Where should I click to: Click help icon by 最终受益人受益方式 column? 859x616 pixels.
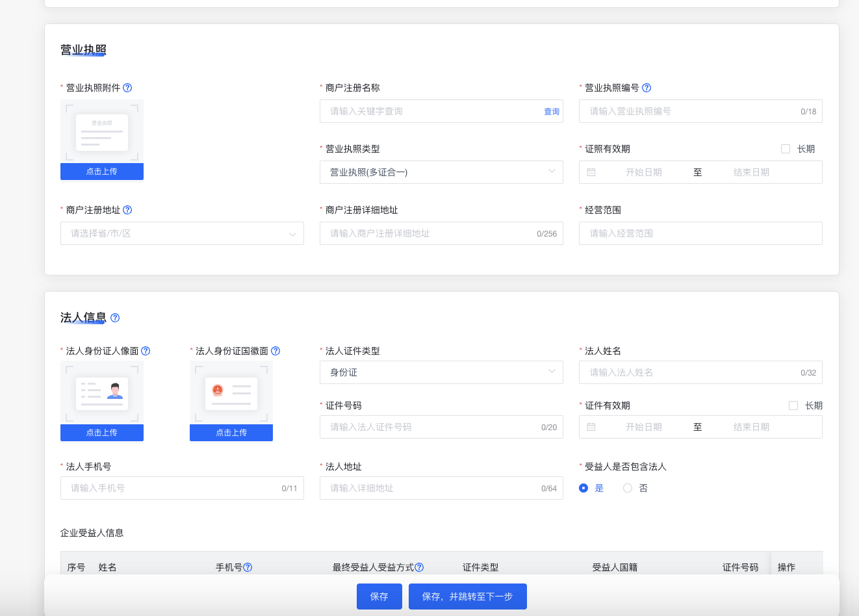tap(419, 567)
